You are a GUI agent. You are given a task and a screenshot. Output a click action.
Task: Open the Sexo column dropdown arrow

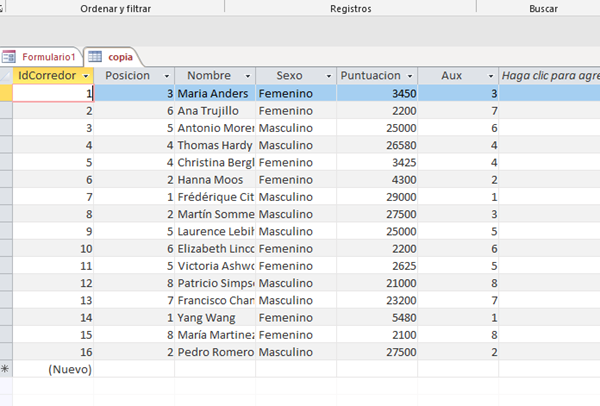328,76
